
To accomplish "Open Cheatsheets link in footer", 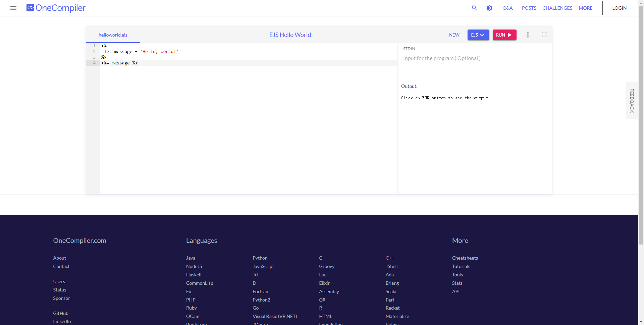I will pos(465,258).
